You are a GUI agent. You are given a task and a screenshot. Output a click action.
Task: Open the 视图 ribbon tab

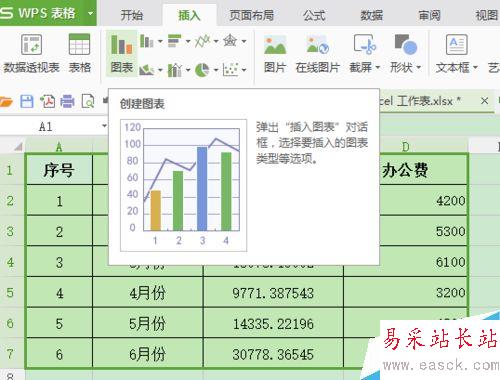[x=487, y=15]
